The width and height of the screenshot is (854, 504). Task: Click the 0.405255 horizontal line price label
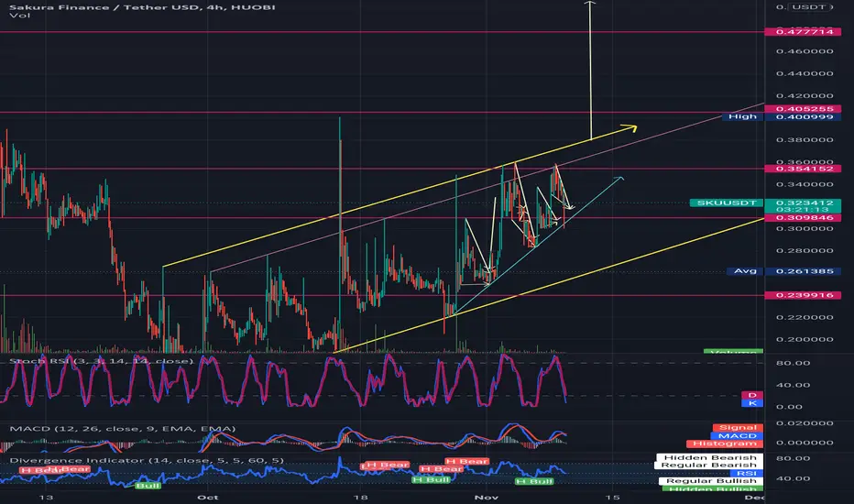pos(803,108)
